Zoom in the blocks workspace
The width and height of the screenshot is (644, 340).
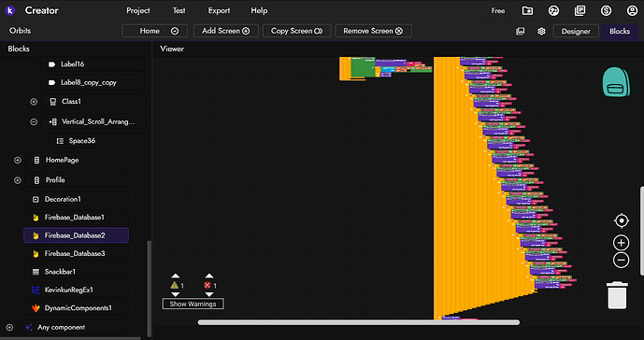[621, 243]
